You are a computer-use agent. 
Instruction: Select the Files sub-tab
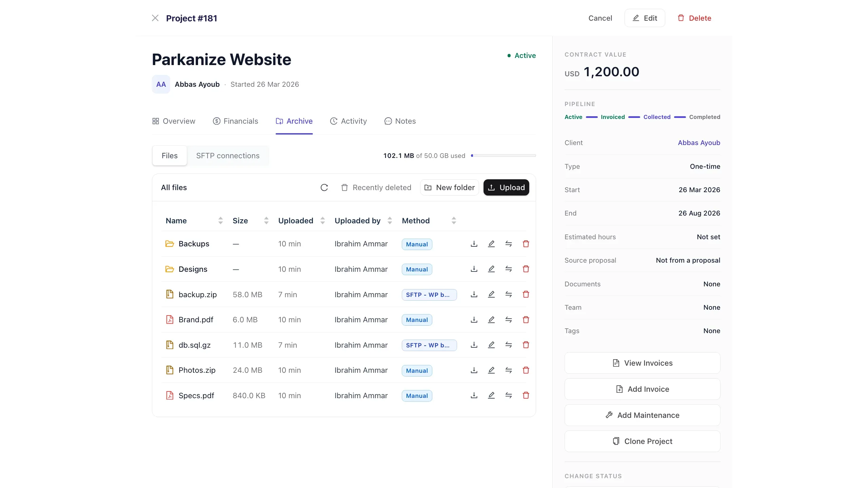[x=170, y=156]
